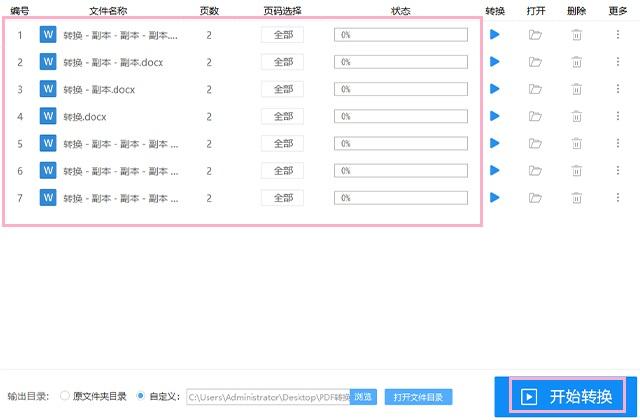
Task: Click Word icon of 转换.docx
Action: (48, 116)
